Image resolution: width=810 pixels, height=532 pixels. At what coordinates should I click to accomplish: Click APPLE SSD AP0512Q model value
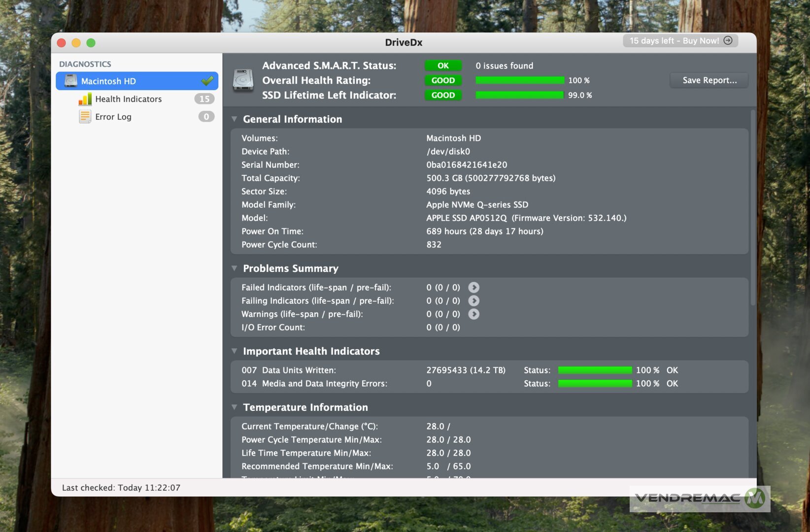tap(526, 218)
